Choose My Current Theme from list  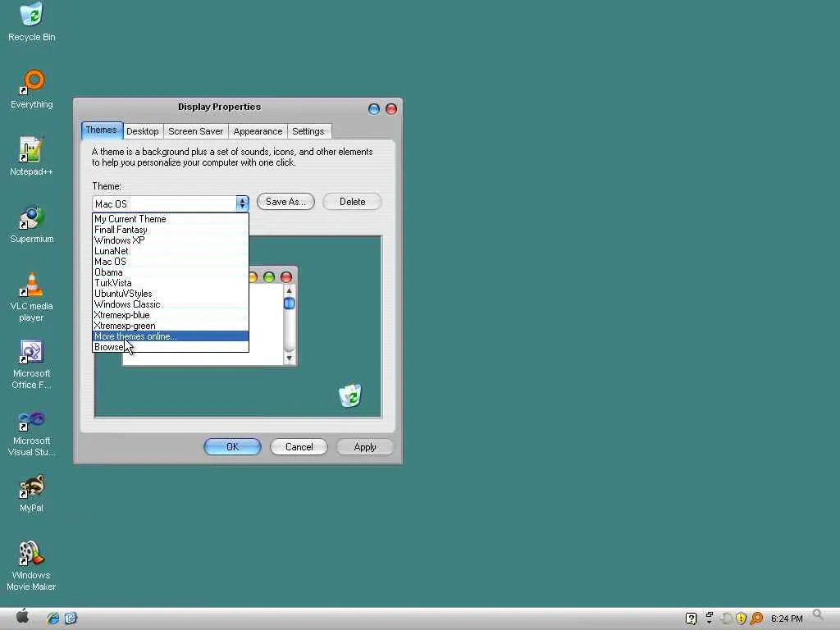(x=171, y=218)
